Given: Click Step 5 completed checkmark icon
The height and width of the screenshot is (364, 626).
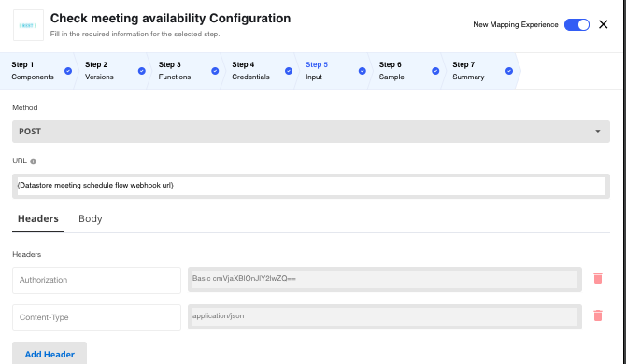Looking at the screenshot, I should click(x=363, y=71).
